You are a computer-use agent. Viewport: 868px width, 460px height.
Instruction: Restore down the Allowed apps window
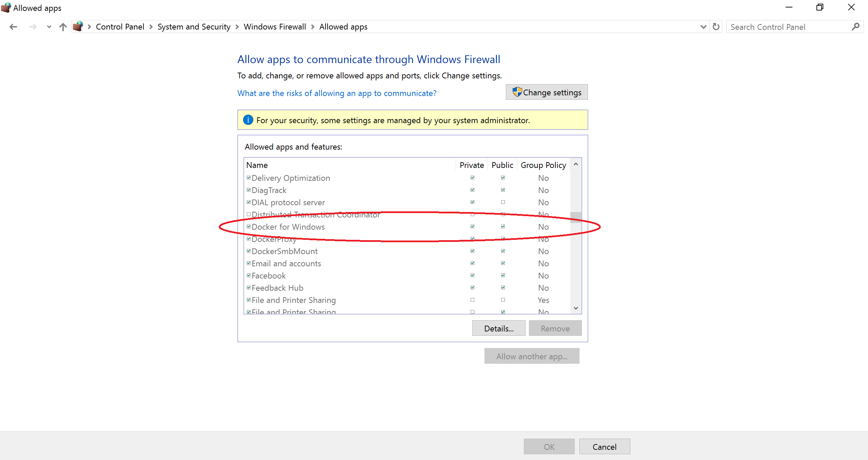tap(820, 7)
